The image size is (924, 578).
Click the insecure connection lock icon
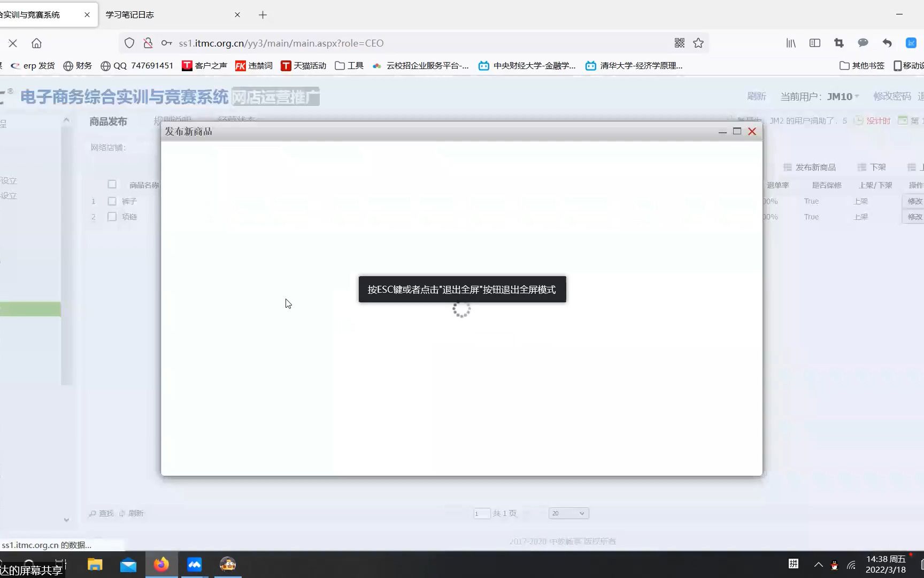coord(148,43)
